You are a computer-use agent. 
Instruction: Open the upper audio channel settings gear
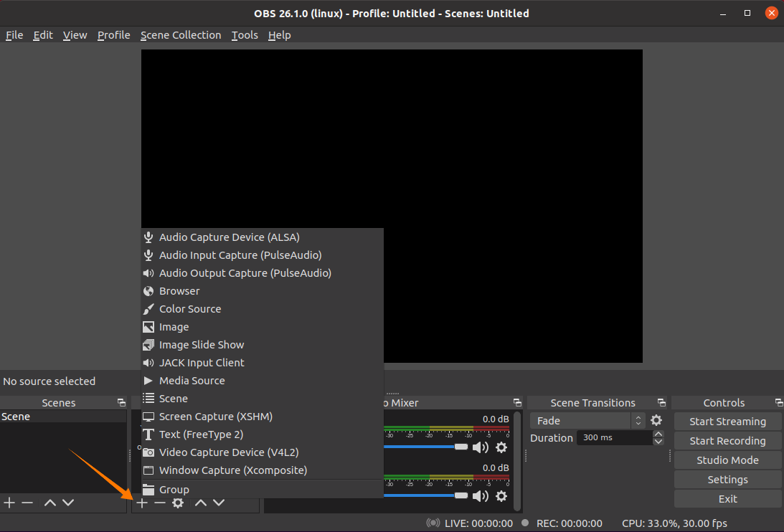tap(501, 447)
